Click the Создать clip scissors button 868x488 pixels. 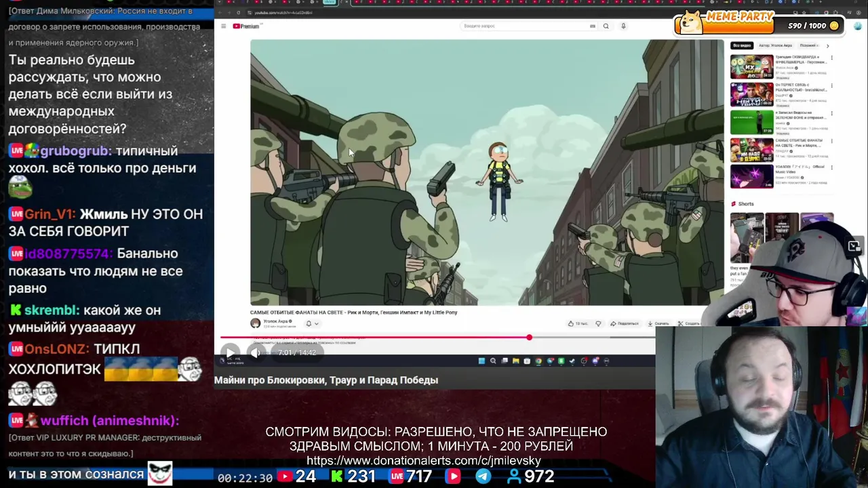tap(689, 323)
